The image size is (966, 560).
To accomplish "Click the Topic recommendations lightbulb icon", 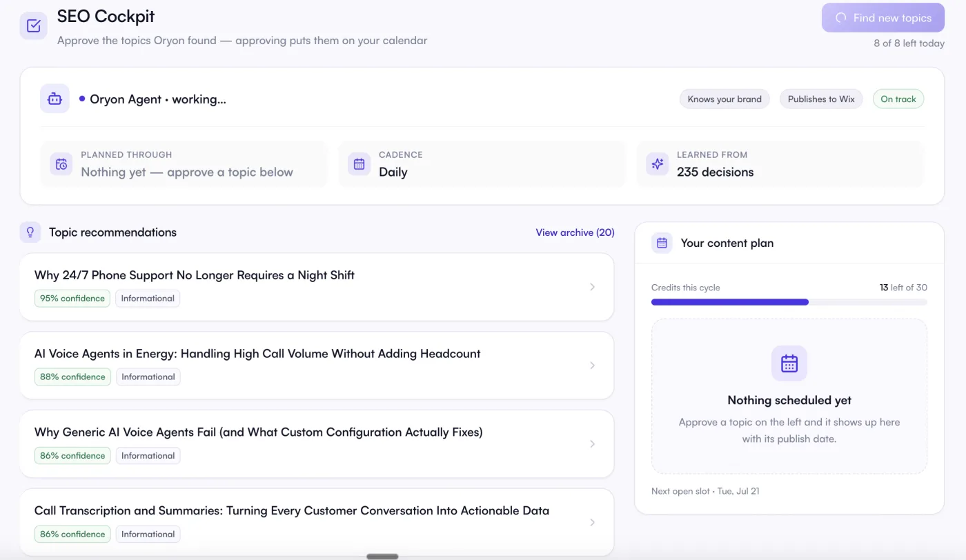I will [x=30, y=232].
